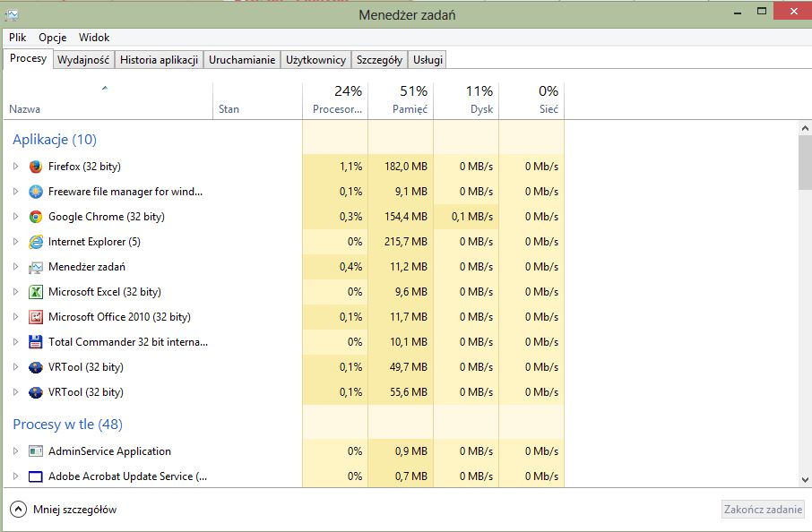Click the Menedżer zadań row icon

35,267
